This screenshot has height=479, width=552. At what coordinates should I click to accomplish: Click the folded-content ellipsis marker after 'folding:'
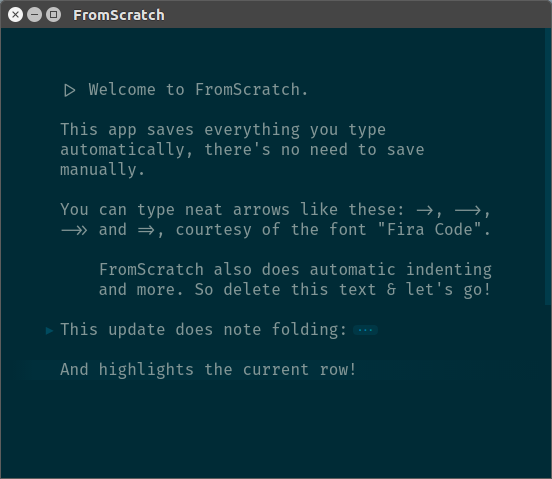coord(365,330)
